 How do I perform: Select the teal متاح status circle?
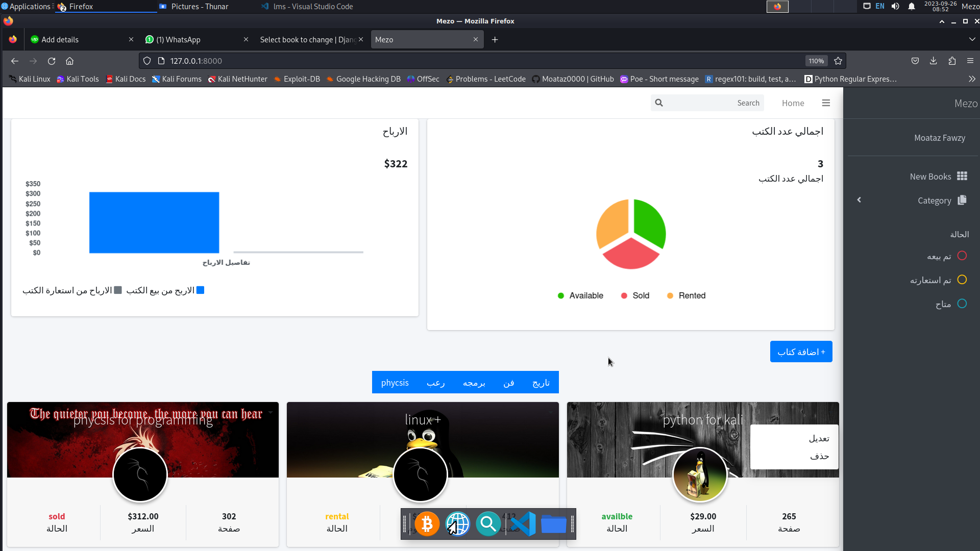coord(962,304)
